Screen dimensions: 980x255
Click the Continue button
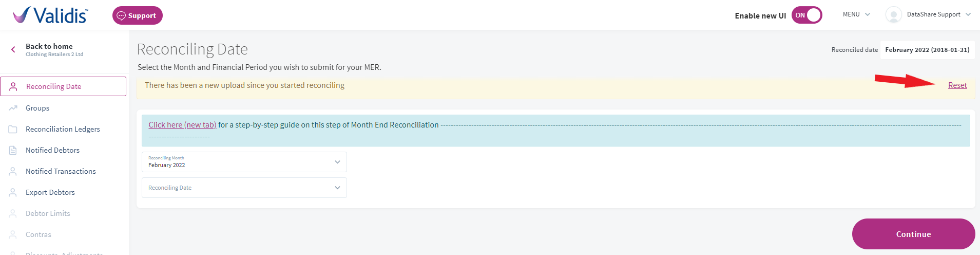tap(914, 234)
